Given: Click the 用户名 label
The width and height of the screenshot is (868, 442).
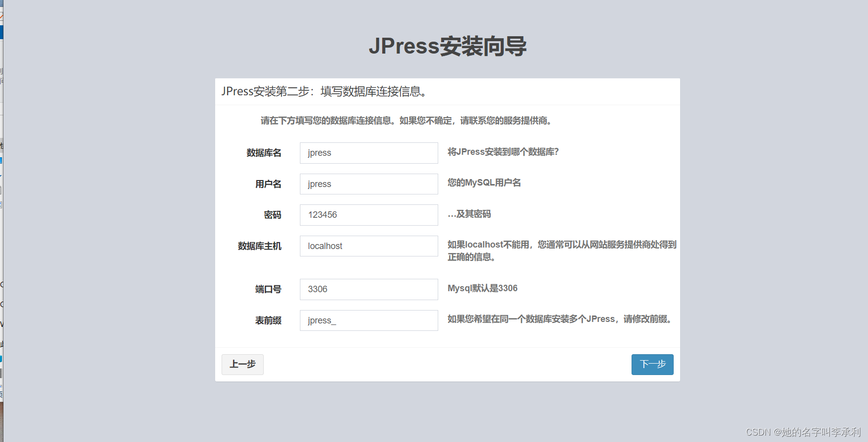Looking at the screenshot, I should (x=268, y=184).
